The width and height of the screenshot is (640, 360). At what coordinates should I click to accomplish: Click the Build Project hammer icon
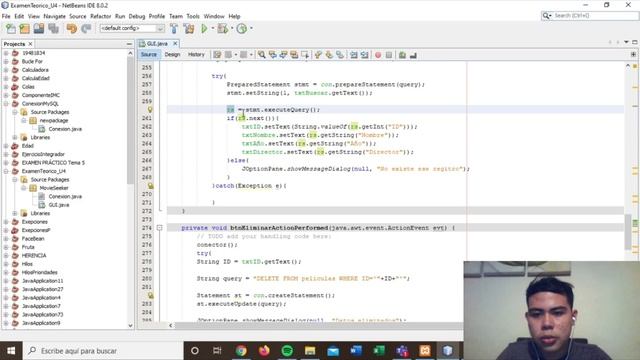click(x=174, y=29)
